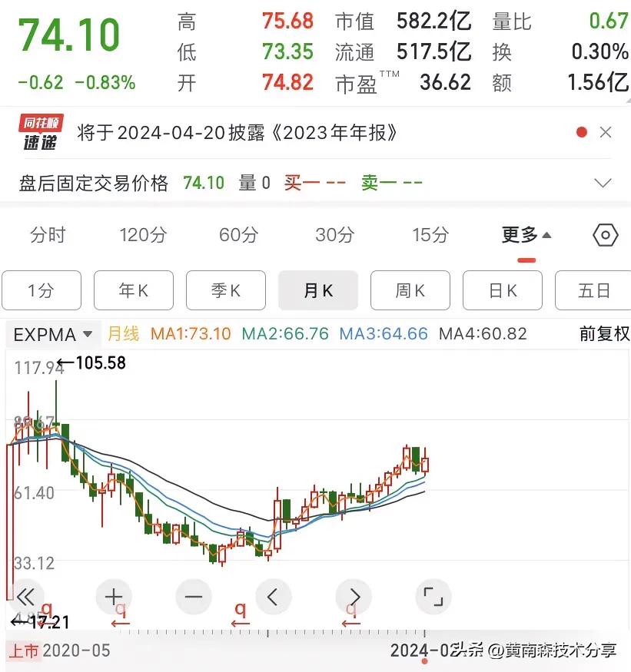
Task: Select the 1分 period button
Action: [42, 290]
